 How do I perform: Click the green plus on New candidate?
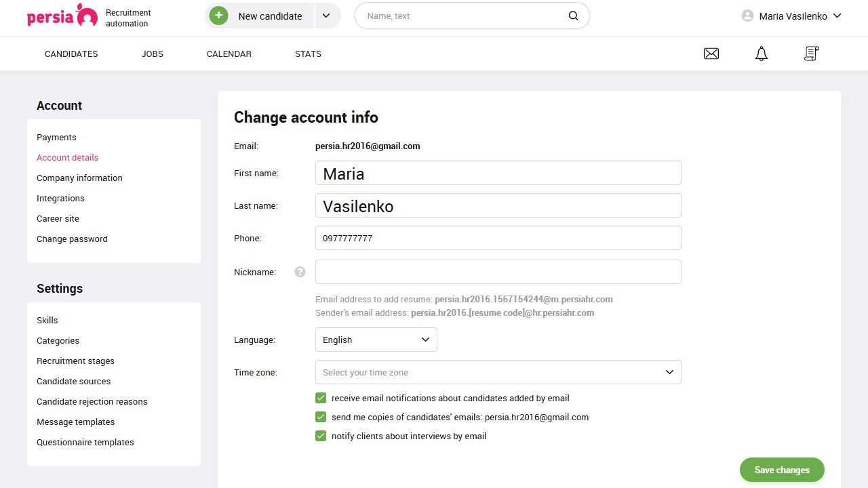pos(218,15)
